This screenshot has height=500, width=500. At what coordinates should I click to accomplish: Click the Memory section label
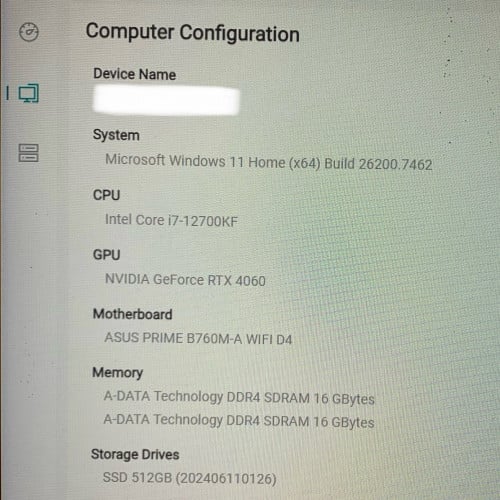click(x=117, y=373)
